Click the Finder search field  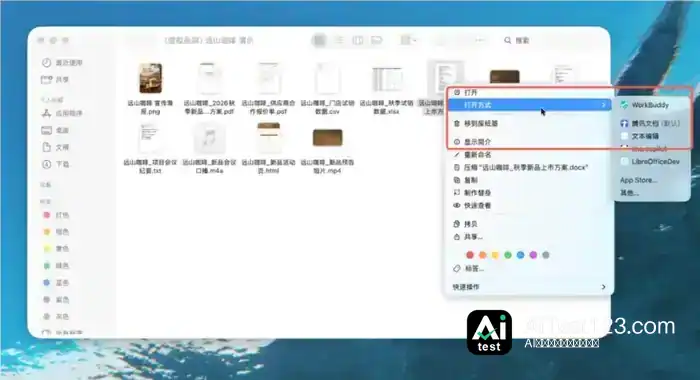[x=518, y=40]
